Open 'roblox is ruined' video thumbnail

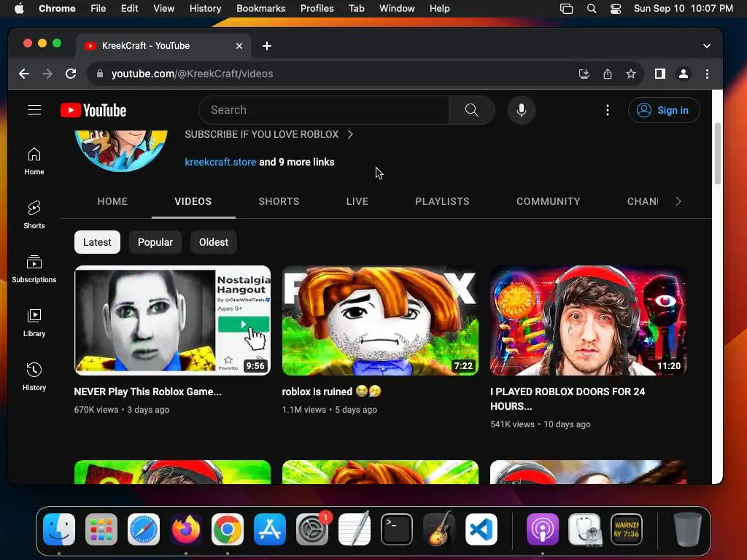[380, 321]
